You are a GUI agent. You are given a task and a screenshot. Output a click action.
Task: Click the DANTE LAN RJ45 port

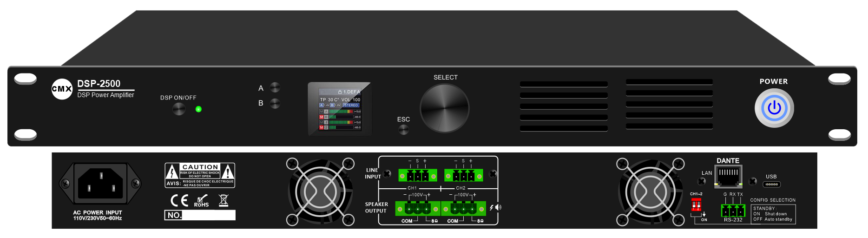point(728,176)
